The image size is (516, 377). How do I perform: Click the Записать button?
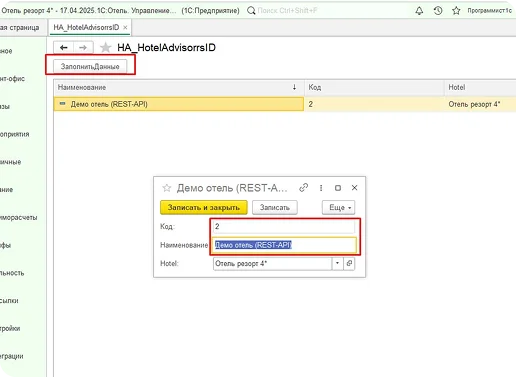pyautogui.click(x=275, y=207)
